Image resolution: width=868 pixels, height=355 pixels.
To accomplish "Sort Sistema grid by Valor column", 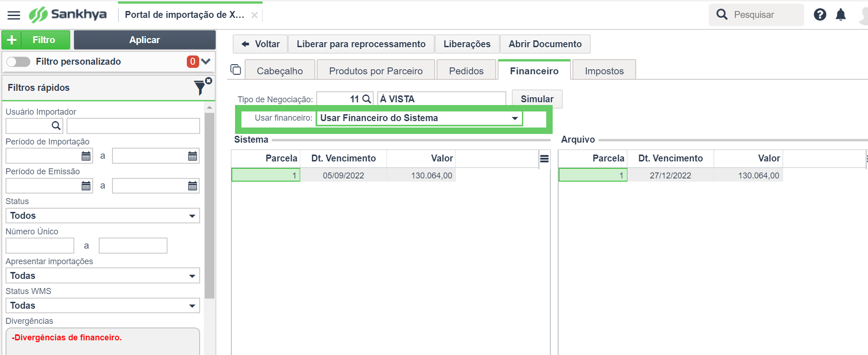I will (421, 158).
